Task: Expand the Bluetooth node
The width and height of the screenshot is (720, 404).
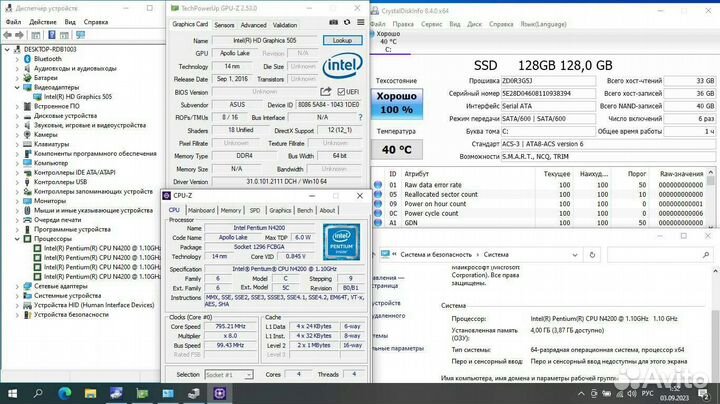Action: (17, 59)
